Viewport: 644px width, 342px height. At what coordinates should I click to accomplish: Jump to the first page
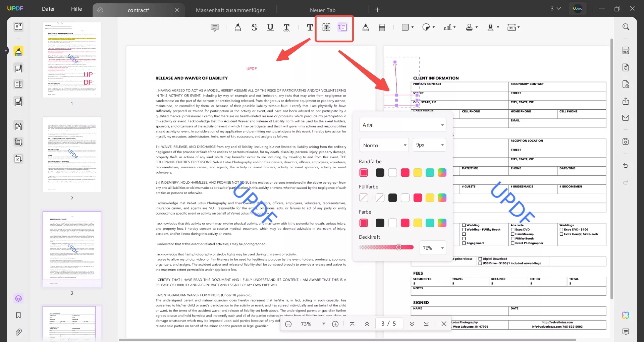click(352, 324)
